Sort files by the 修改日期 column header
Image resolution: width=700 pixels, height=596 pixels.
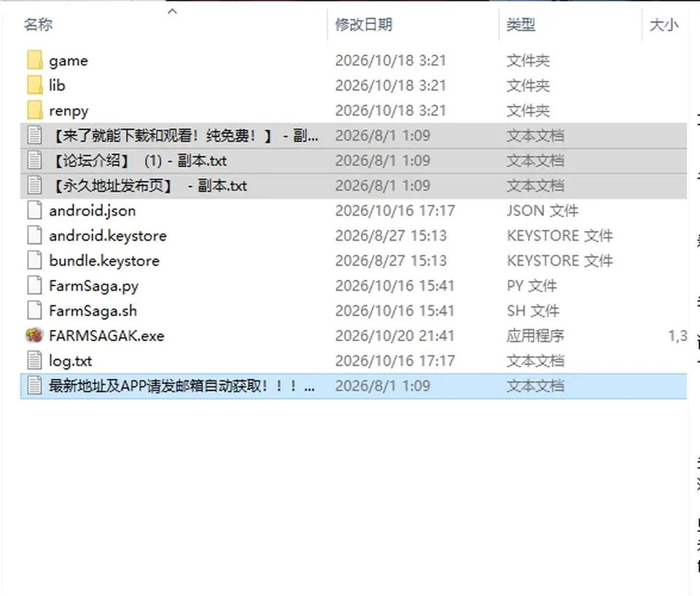[364, 25]
